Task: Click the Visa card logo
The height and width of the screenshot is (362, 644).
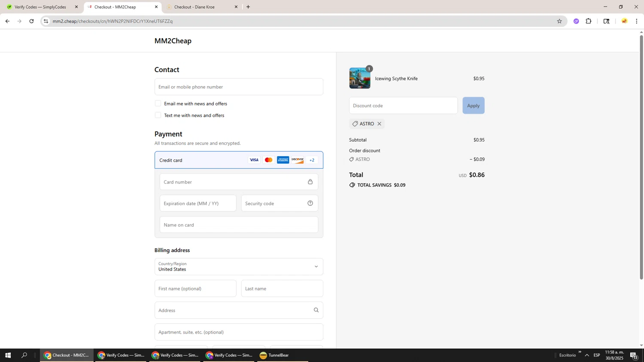Action: tap(254, 160)
